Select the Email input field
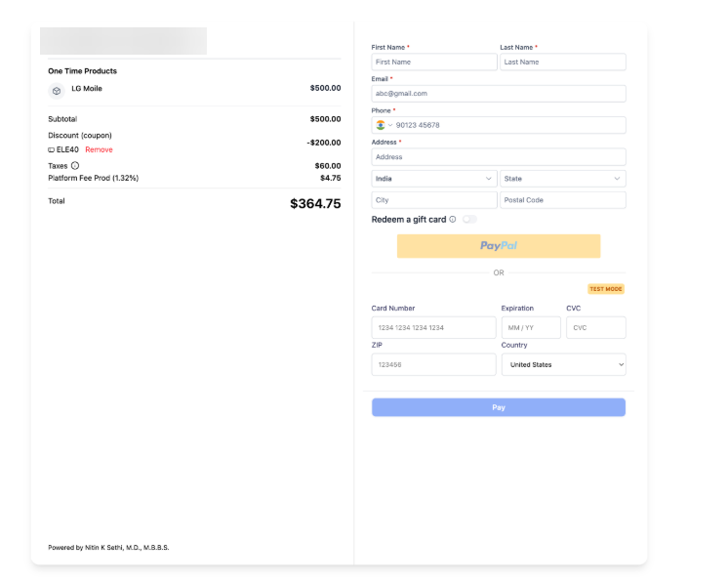 [x=498, y=94]
